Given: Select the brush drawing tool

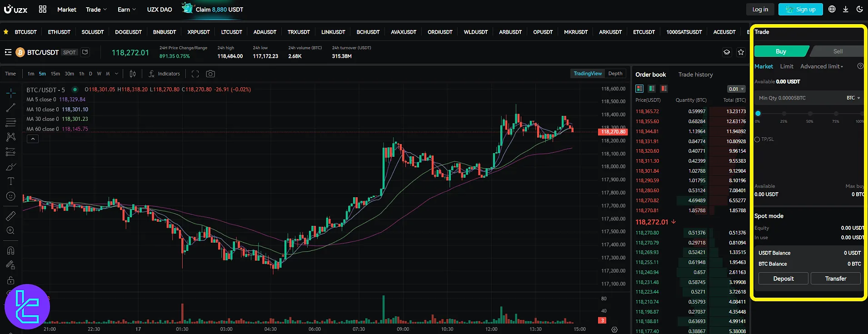Looking at the screenshot, I should click(x=11, y=167).
